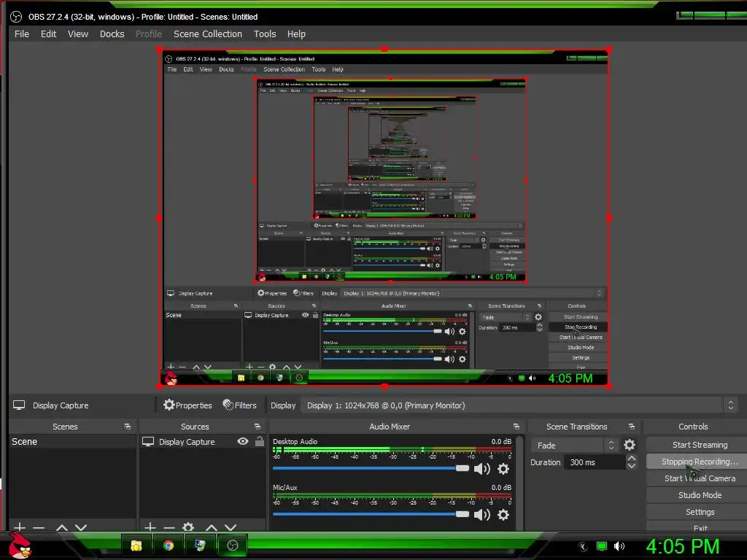Viewport: 747px width, 560px height.
Task: Decrease transition duration with down arrow
Action: click(x=631, y=466)
